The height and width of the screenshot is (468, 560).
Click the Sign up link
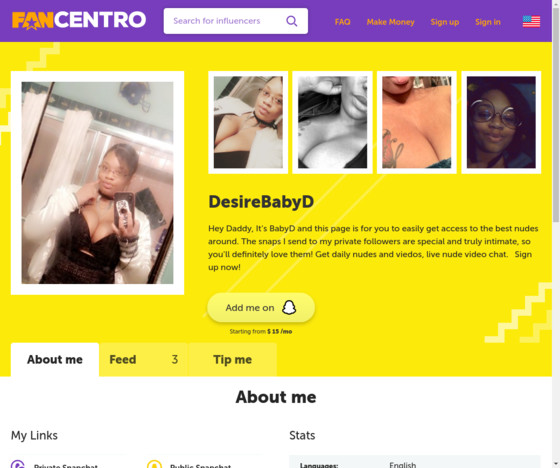click(445, 22)
